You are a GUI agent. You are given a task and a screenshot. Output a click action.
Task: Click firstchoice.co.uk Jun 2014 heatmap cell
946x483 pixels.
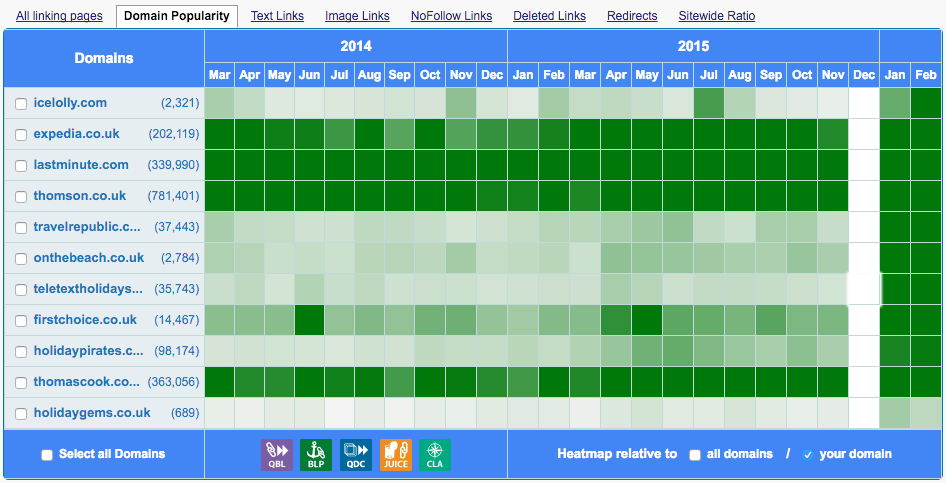click(x=310, y=320)
